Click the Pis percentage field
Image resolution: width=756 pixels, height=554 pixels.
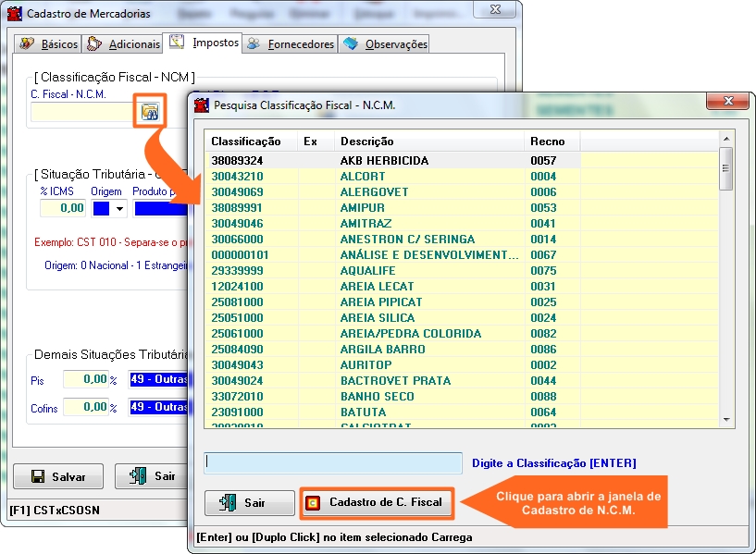86,379
